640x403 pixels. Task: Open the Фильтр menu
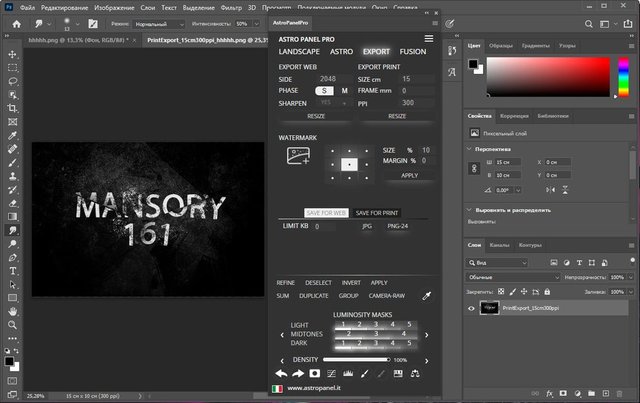click(x=231, y=7)
